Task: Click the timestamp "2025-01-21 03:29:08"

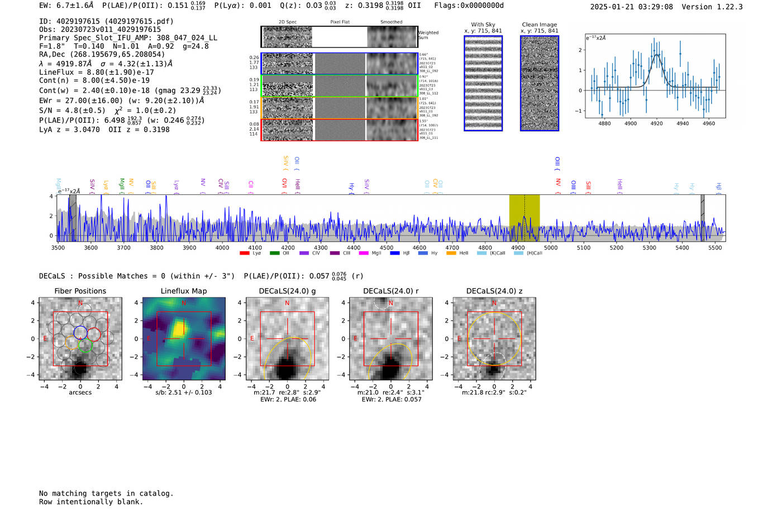Action: 632,7
